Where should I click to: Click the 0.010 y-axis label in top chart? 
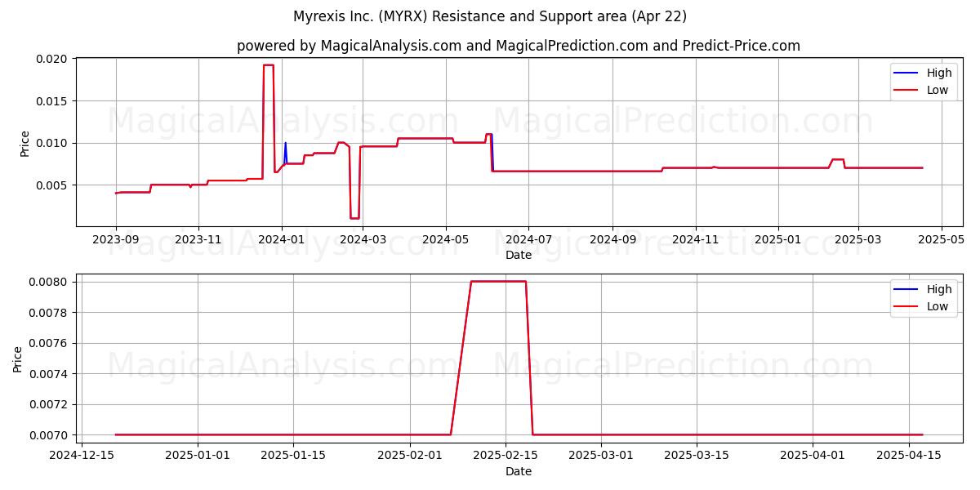tap(51, 143)
